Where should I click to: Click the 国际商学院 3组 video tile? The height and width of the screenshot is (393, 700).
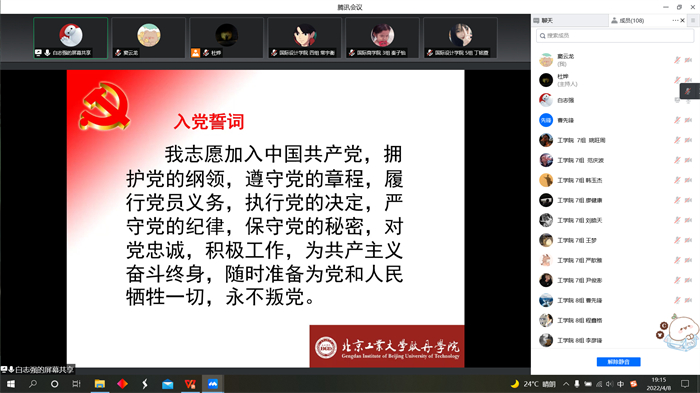click(x=383, y=38)
